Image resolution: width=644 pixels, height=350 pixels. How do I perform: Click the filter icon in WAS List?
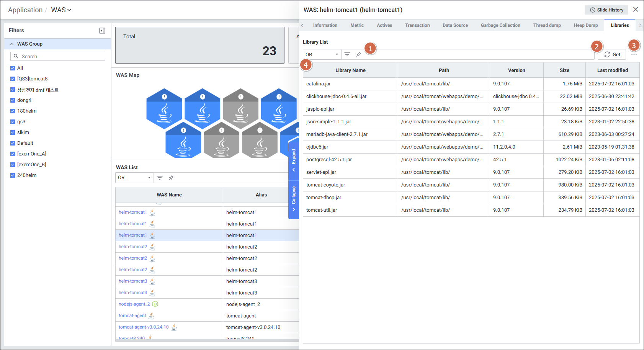tap(160, 178)
